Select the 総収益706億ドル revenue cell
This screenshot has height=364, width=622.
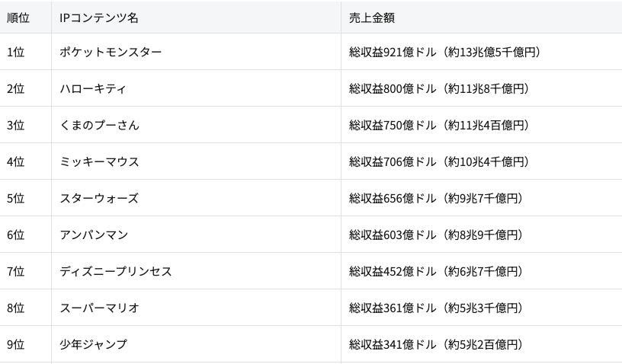(x=438, y=162)
